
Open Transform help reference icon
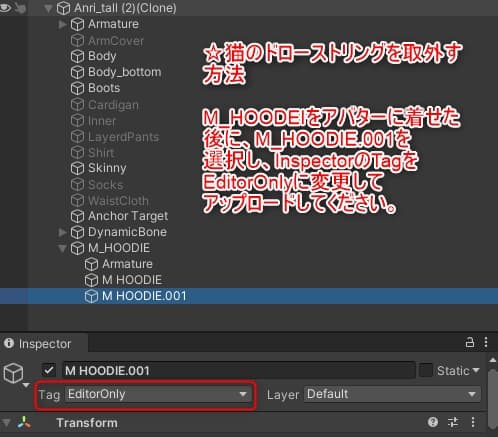point(433,422)
